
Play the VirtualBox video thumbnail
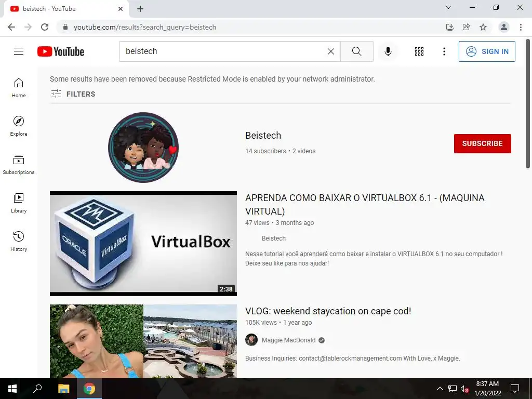pyautogui.click(x=143, y=244)
